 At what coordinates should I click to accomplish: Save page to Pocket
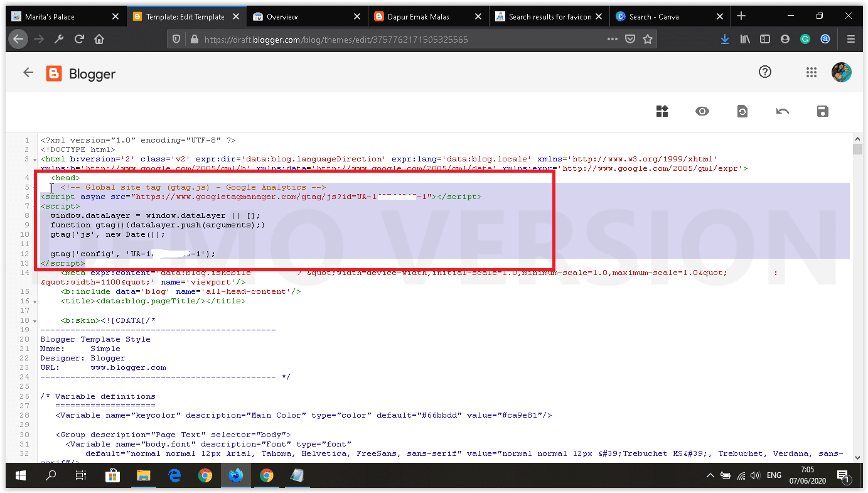click(x=630, y=39)
